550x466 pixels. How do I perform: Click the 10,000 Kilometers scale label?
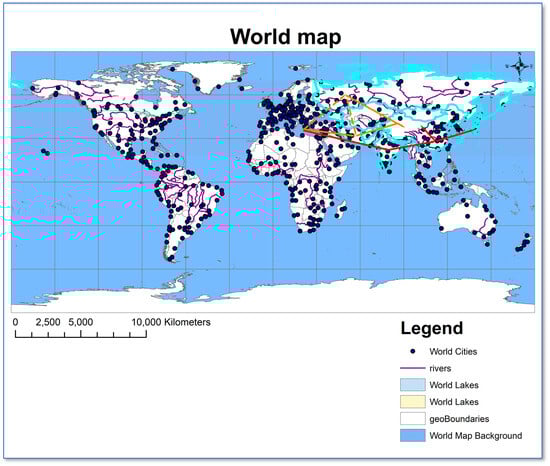click(x=171, y=322)
